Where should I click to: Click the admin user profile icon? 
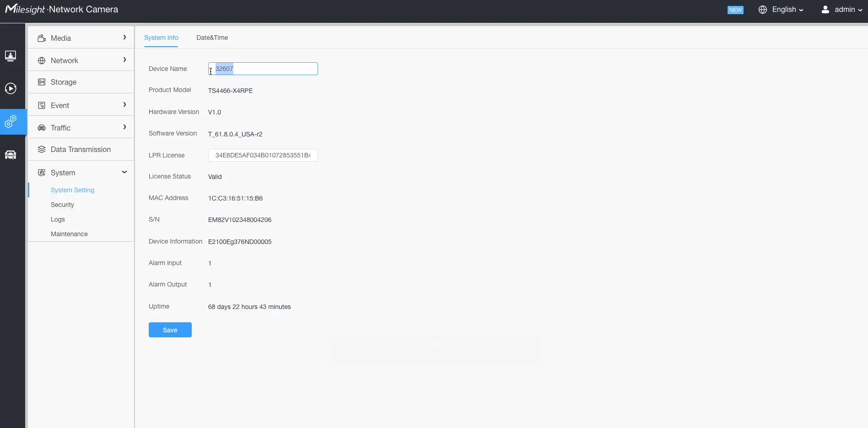825,9
